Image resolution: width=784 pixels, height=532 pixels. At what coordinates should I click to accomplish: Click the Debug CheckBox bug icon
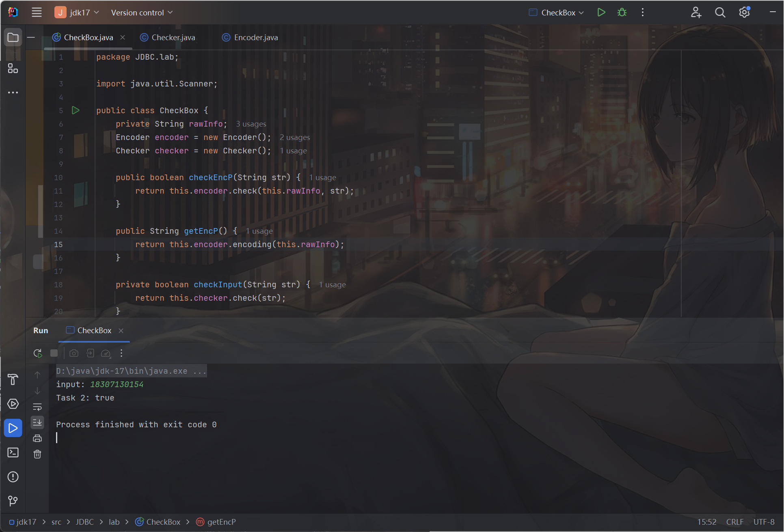click(x=622, y=13)
